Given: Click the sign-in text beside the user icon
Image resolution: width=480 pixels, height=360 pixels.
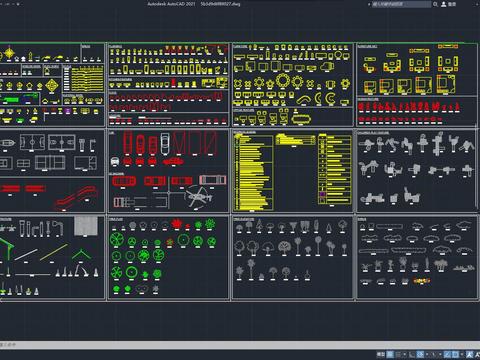Looking at the screenshot, I should 452,4.
